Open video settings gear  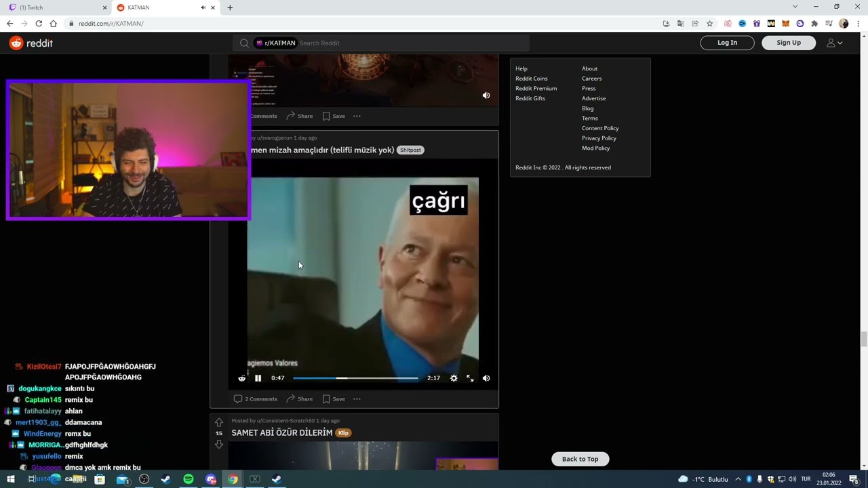point(454,378)
